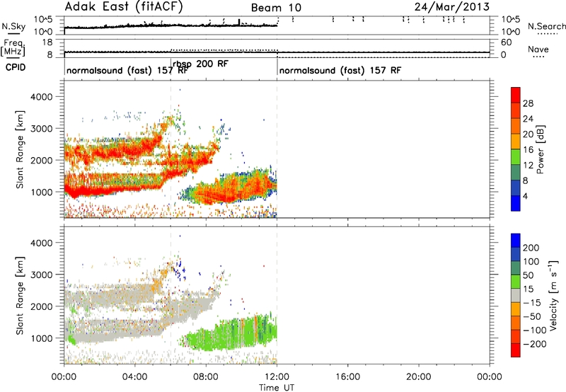Click the '16' power colorbar tick
Screen dimensions: 566x392
click(x=528, y=150)
